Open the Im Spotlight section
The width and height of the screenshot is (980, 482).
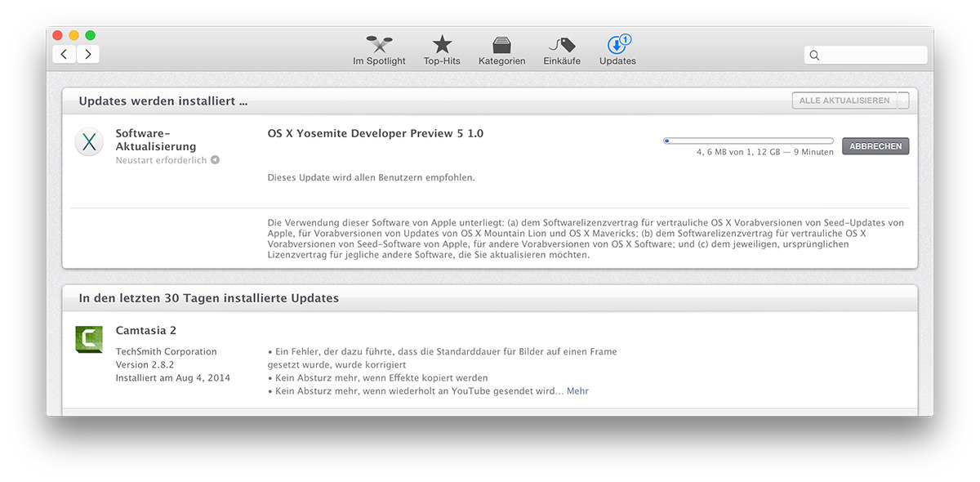(x=379, y=50)
